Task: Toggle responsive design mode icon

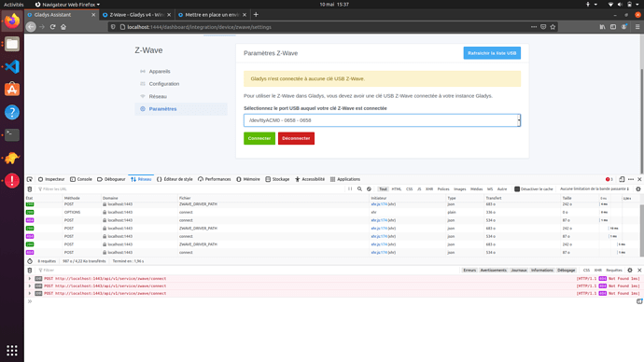Action: 622,179
